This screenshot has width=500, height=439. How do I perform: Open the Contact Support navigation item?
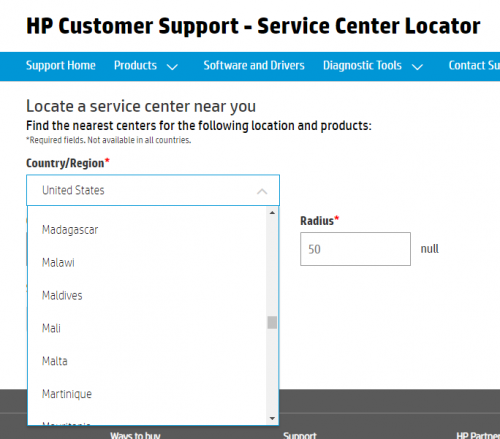click(474, 66)
